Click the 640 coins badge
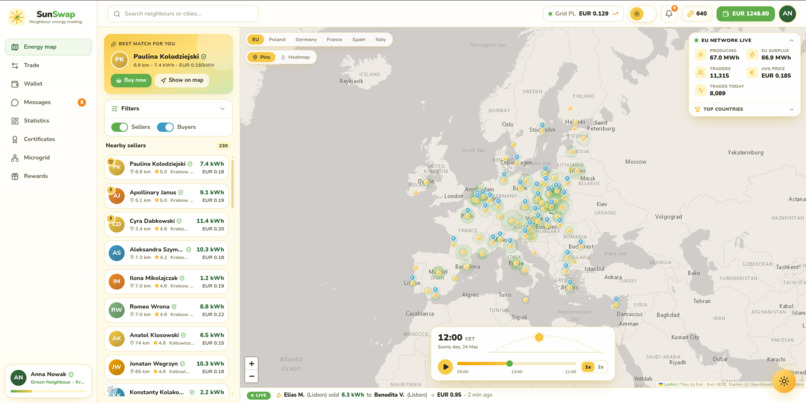The width and height of the screenshot is (806, 403). pos(697,14)
